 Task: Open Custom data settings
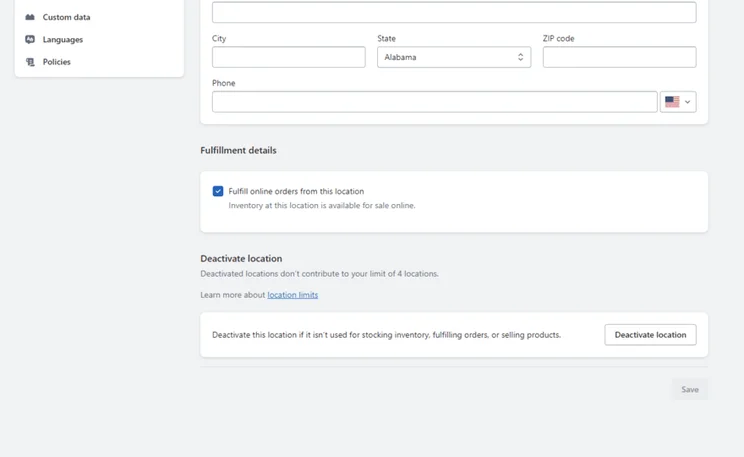(x=66, y=17)
